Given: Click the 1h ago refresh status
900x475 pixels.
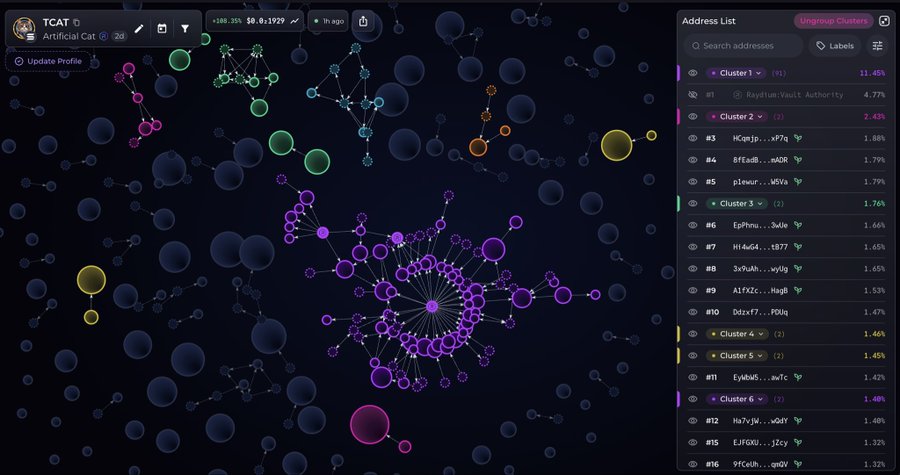Looking at the screenshot, I should 328,21.
